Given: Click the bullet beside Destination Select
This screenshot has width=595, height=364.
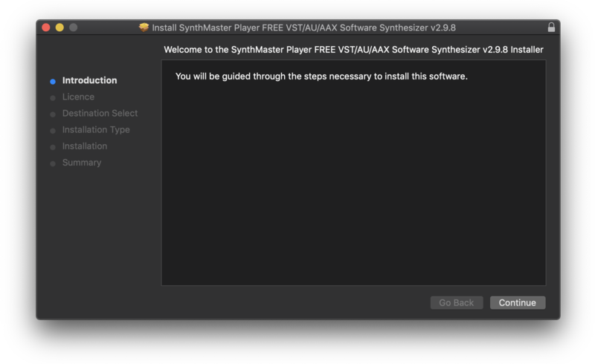Looking at the screenshot, I should pos(53,114).
